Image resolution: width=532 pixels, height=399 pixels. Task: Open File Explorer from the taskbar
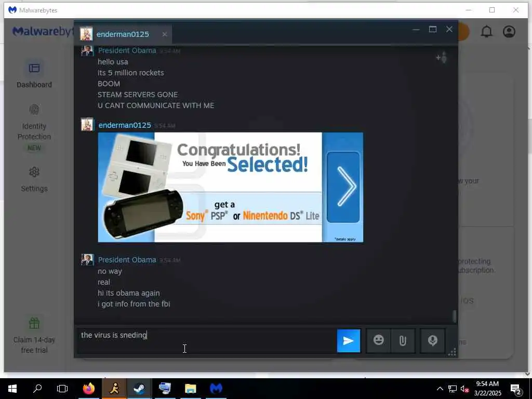click(x=190, y=389)
